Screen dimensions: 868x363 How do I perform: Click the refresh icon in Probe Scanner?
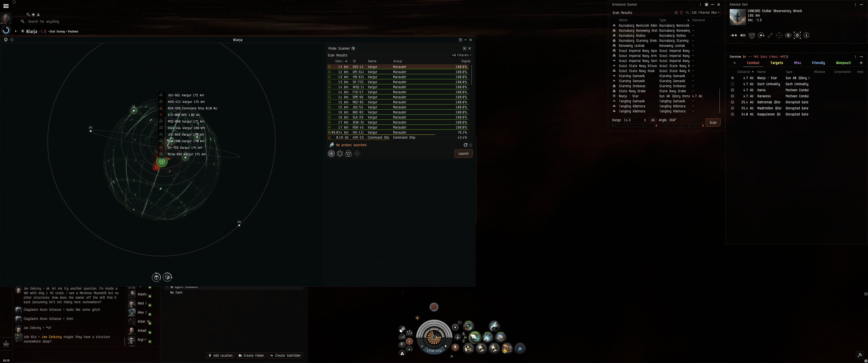pos(465,145)
